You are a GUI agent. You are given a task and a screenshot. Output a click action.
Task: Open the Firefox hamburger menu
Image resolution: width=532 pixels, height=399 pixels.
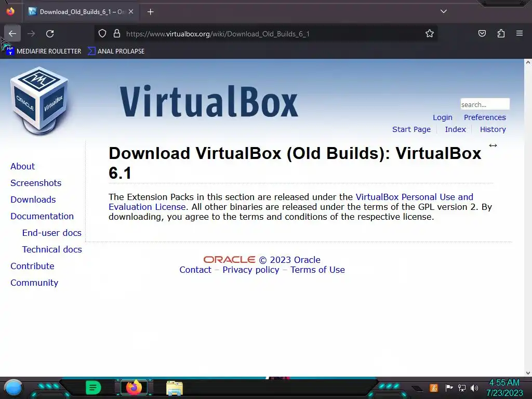(520, 34)
